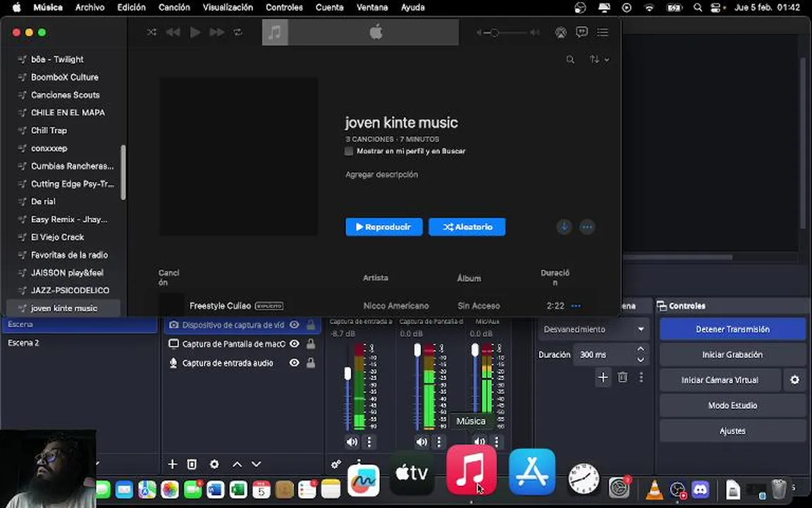Image resolution: width=812 pixels, height=508 pixels.
Task: Open the AirPlay audio output icon
Action: 560,32
